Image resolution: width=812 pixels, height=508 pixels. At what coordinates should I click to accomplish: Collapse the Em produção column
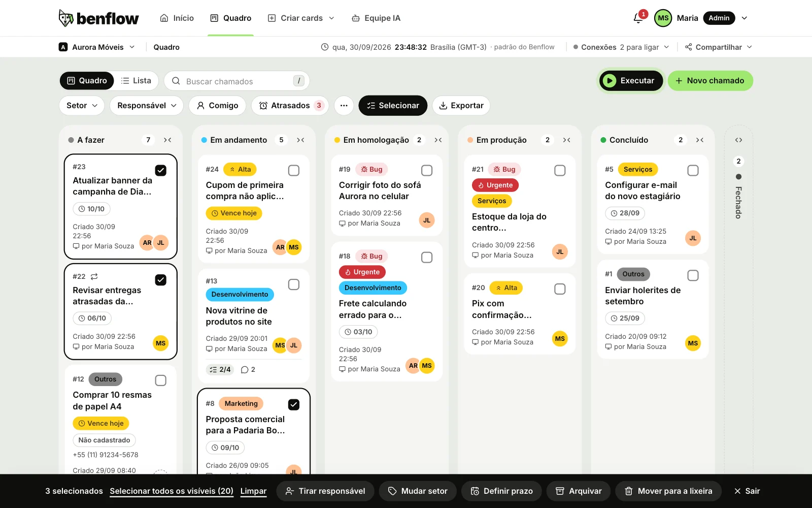pyautogui.click(x=567, y=140)
